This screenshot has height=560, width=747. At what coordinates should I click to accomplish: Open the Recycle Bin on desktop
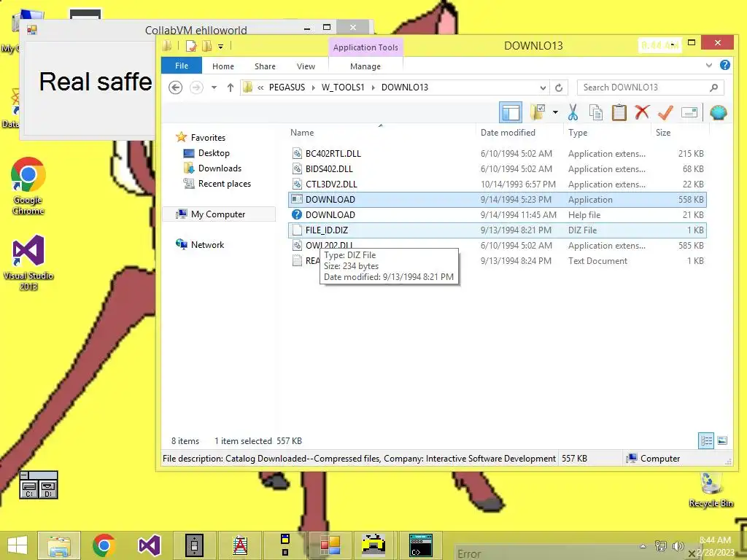(711, 489)
